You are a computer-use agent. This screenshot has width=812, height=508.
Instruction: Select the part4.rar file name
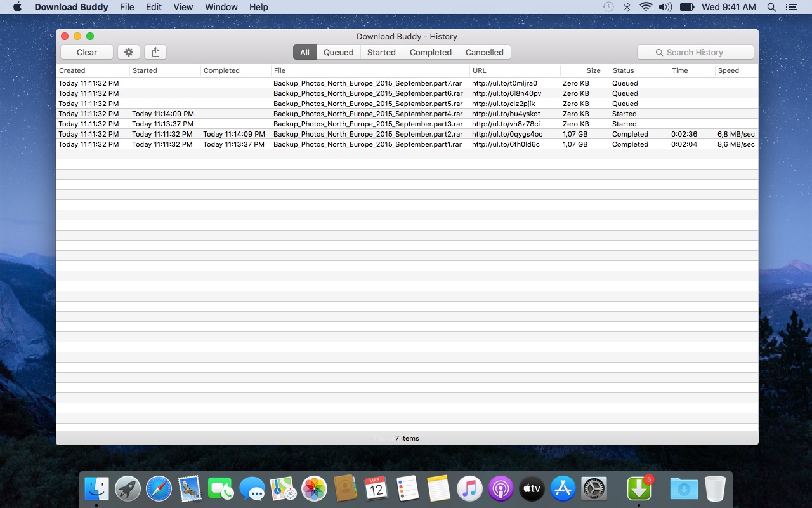[x=368, y=114]
